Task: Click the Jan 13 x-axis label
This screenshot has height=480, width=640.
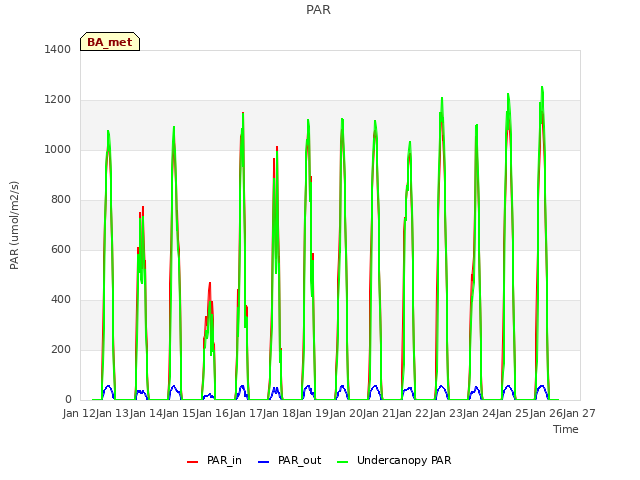Action: point(113,413)
